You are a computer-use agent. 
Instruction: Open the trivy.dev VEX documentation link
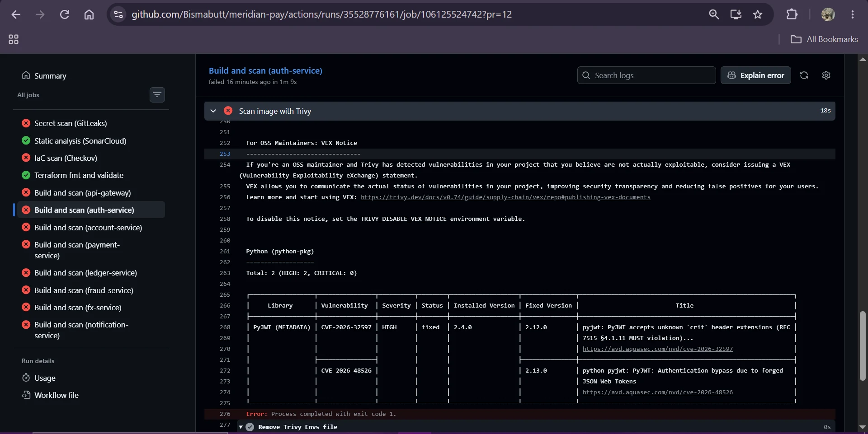505,197
